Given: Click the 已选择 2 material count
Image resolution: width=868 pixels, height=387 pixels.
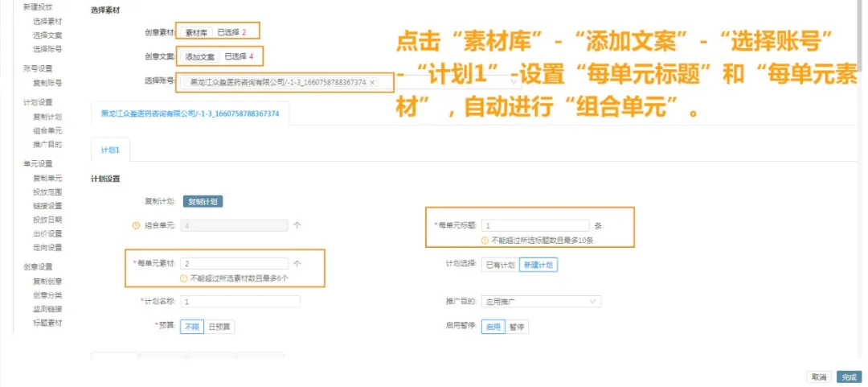Looking at the screenshot, I should [x=231, y=32].
